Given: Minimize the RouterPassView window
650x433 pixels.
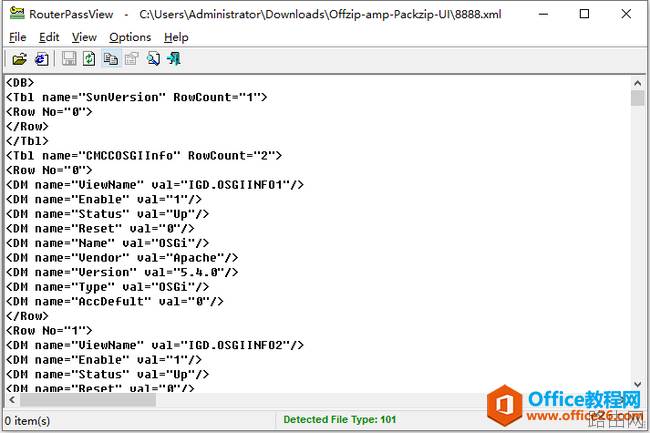Looking at the screenshot, I should (543, 14).
